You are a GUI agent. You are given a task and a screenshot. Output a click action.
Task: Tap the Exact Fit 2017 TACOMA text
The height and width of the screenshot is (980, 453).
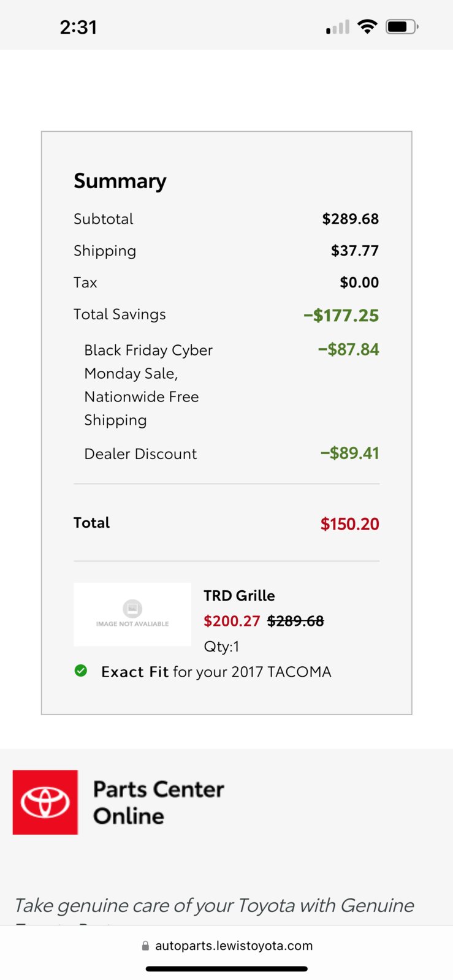click(x=216, y=672)
